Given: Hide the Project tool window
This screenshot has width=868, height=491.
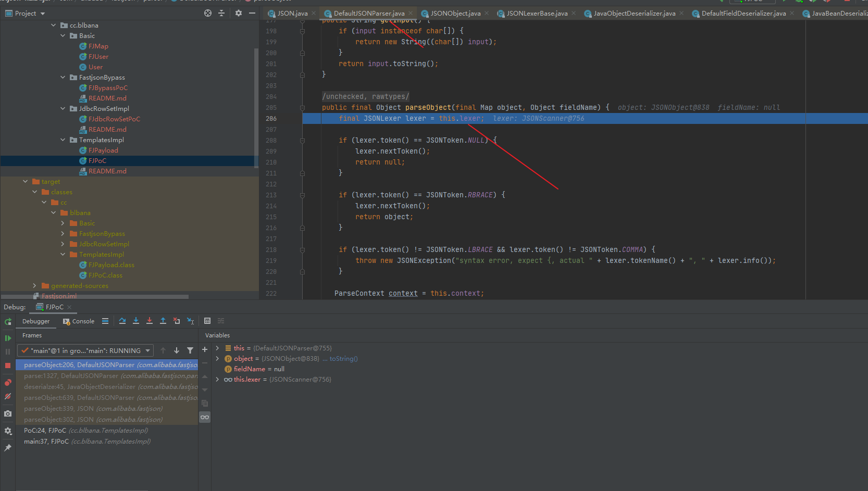Looking at the screenshot, I should coord(252,13).
